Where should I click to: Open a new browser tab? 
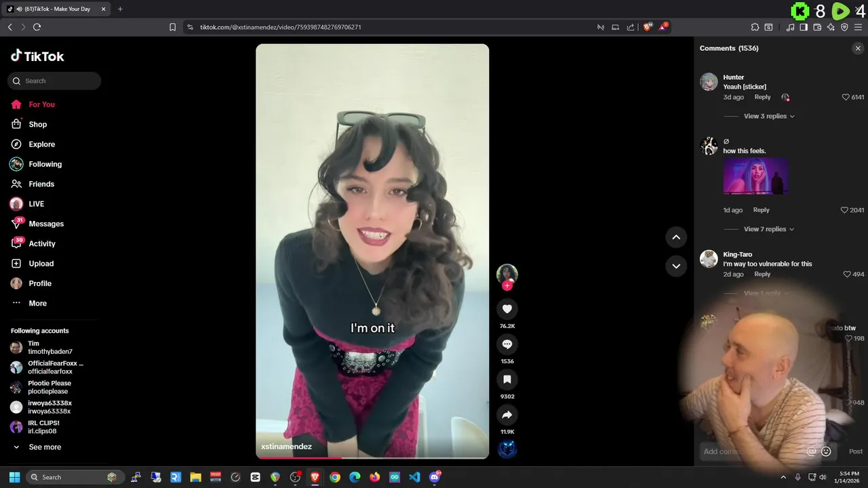(x=120, y=9)
